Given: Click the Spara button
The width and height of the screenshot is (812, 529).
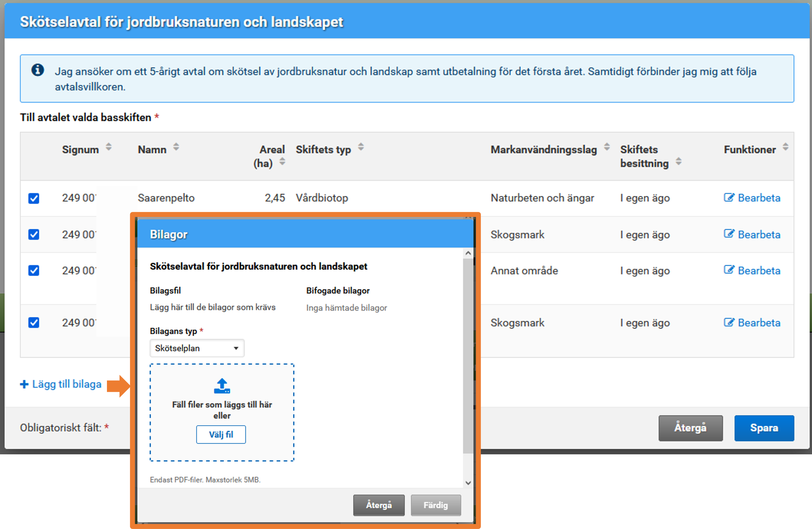Looking at the screenshot, I should click(x=764, y=428).
